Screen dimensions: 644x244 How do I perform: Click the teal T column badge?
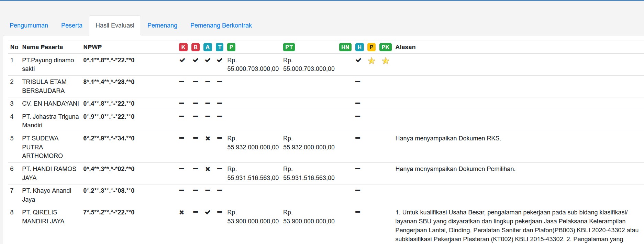click(220, 47)
